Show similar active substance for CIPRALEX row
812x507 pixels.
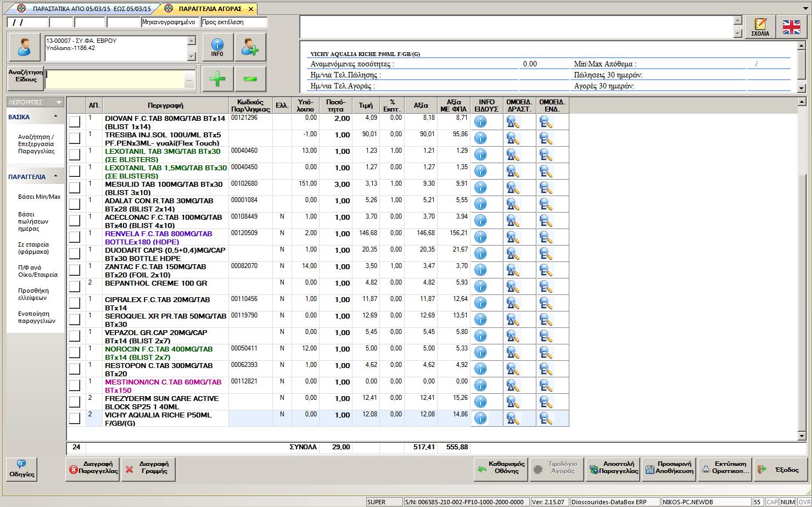coord(513,303)
